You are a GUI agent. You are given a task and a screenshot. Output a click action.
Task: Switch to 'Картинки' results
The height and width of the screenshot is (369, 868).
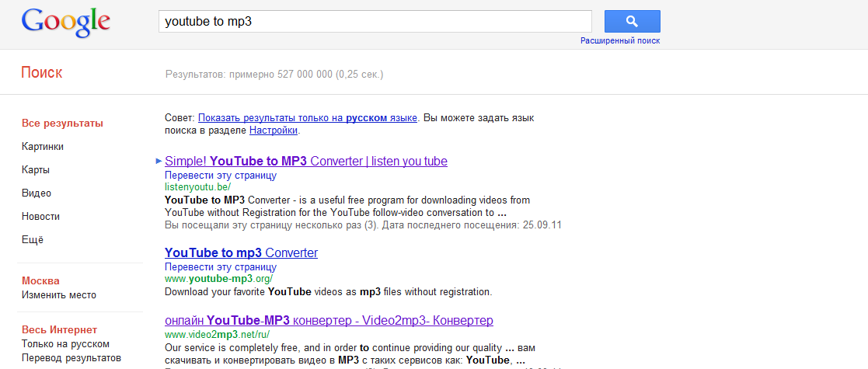click(x=43, y=147)
